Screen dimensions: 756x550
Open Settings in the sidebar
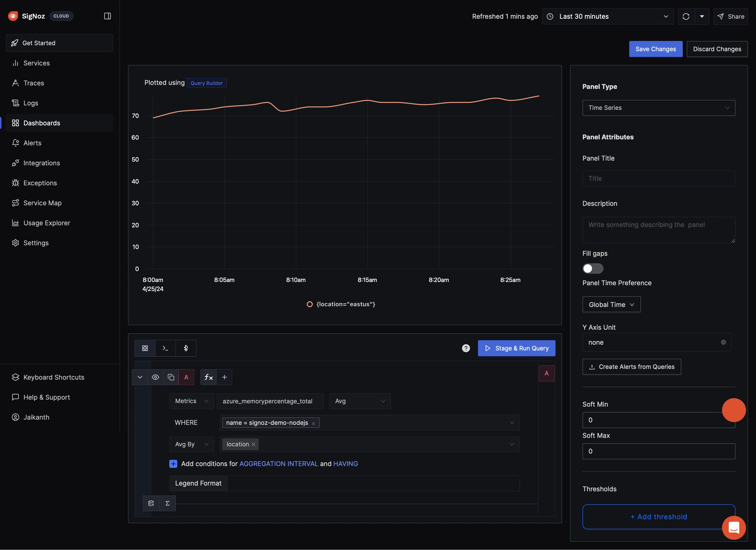pyautogui.click(x=59, y=243)
